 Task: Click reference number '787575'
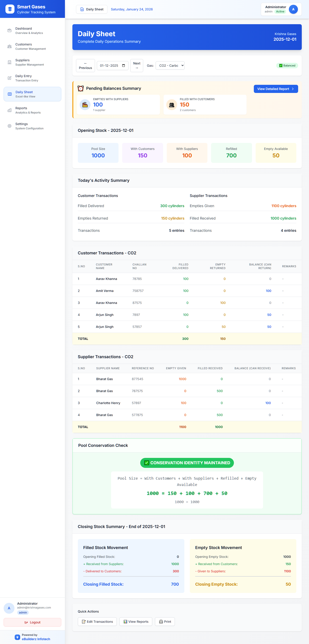pos(137,391)
